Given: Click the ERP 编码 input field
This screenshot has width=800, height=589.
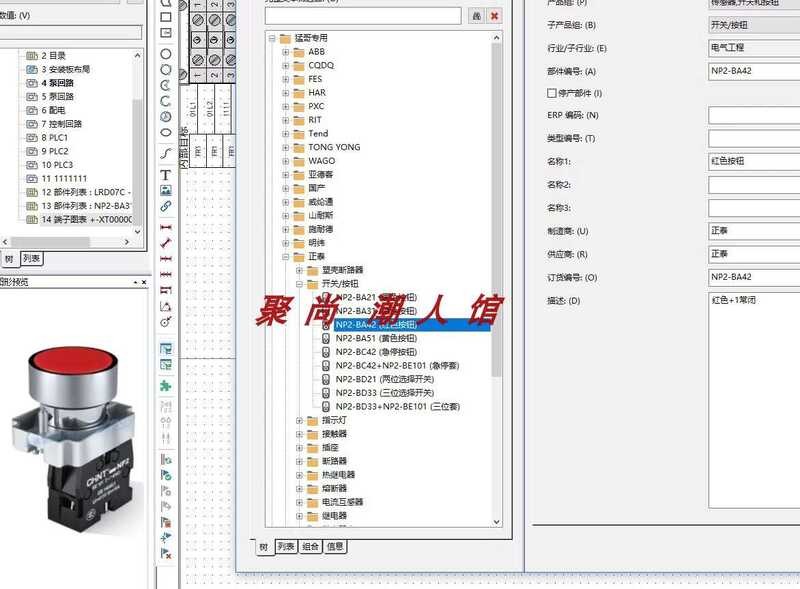Looking at the screenshot, I should [x=754, y=115].
